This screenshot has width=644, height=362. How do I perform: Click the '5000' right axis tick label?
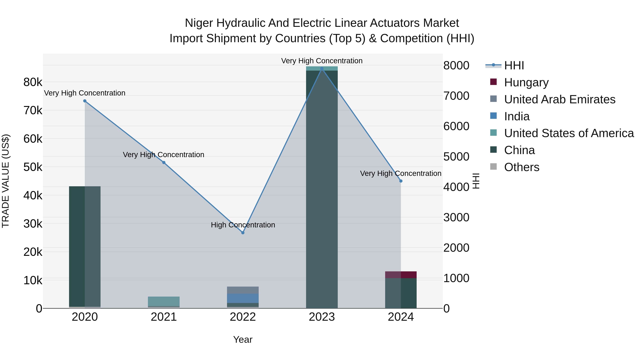(x=457, y=157)
